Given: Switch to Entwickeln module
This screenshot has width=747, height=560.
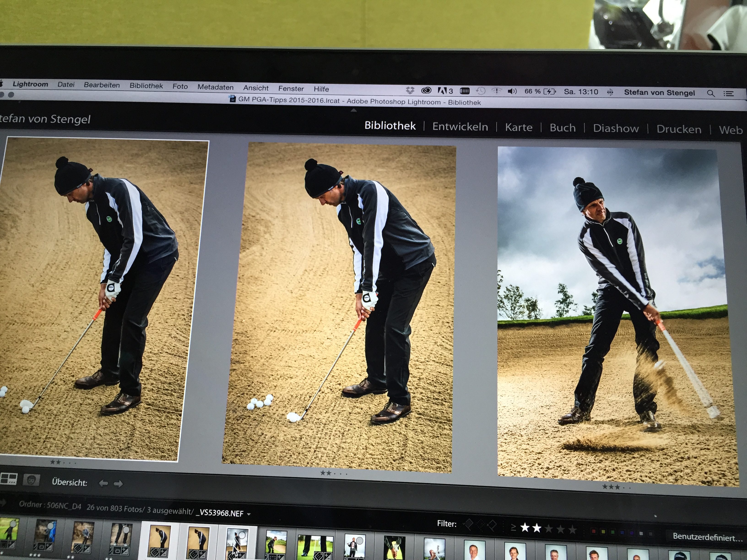Looking at the screenshot, I should coord(460,127).
